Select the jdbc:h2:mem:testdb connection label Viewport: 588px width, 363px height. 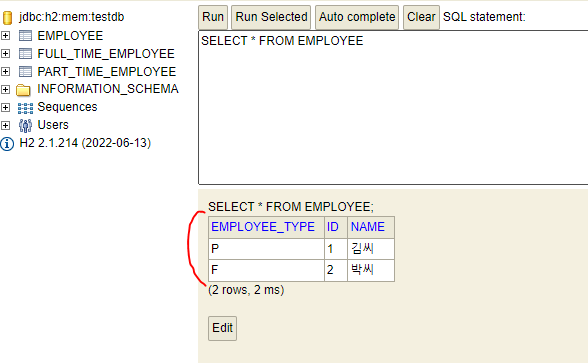point(71,17)
